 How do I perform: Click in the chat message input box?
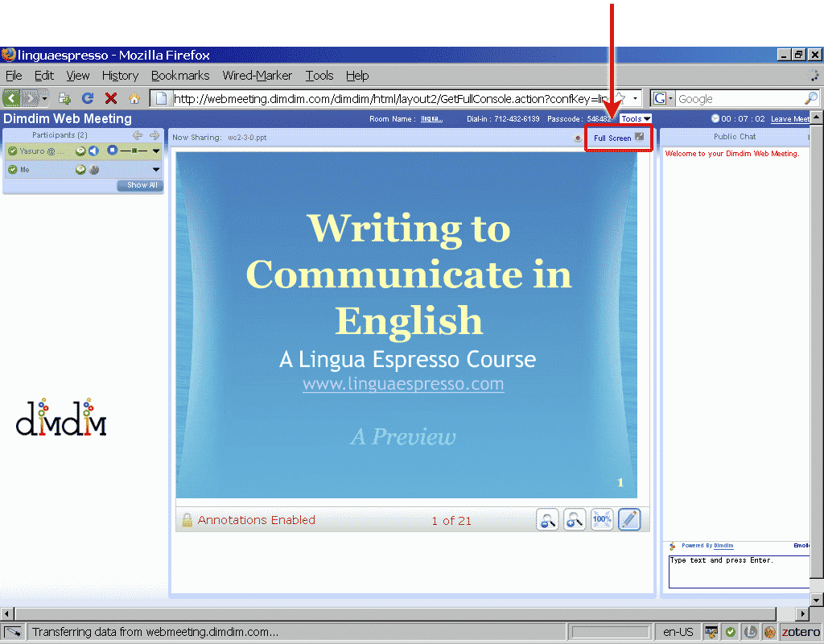click(x=739, y=572)
